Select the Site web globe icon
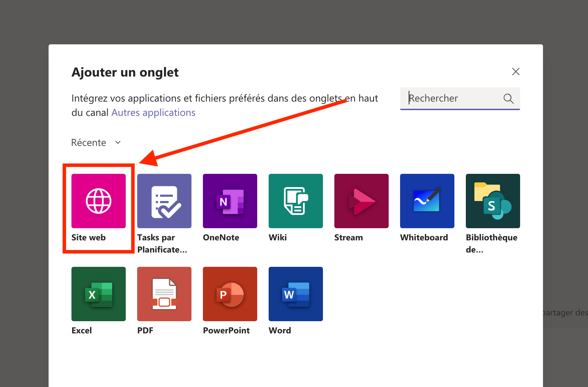588x387 pixels. [x=99, y=201]
